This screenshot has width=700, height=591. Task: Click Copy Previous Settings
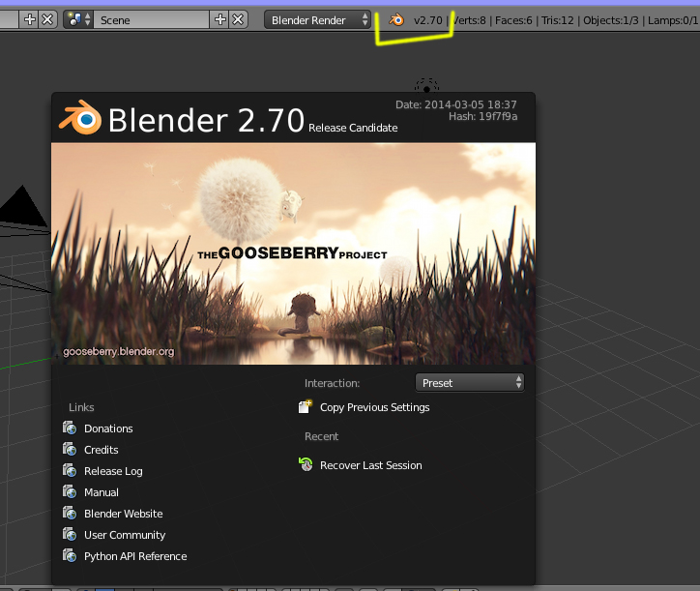374,407
